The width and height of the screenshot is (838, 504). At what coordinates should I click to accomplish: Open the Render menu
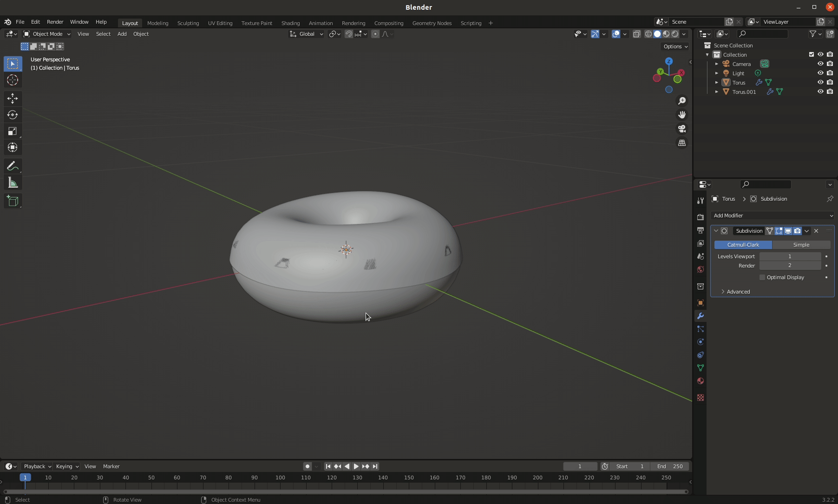(x=55, y=22)
